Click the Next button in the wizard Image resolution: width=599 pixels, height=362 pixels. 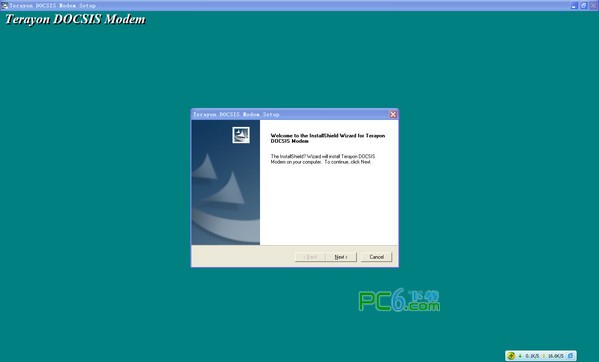pos(341,257)
